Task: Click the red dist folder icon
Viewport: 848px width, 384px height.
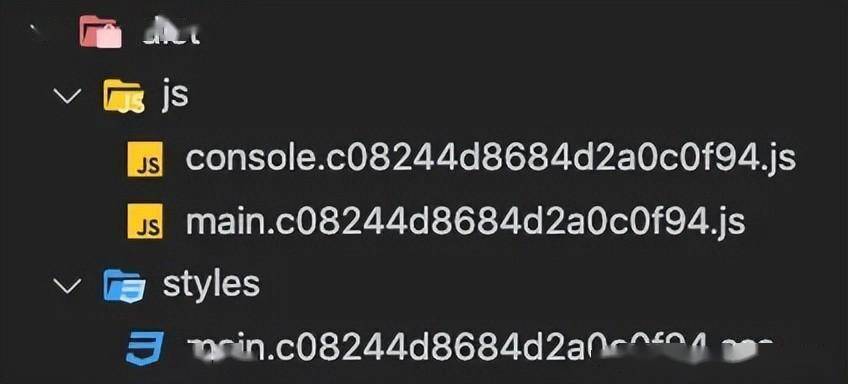Action: (101, 32)
